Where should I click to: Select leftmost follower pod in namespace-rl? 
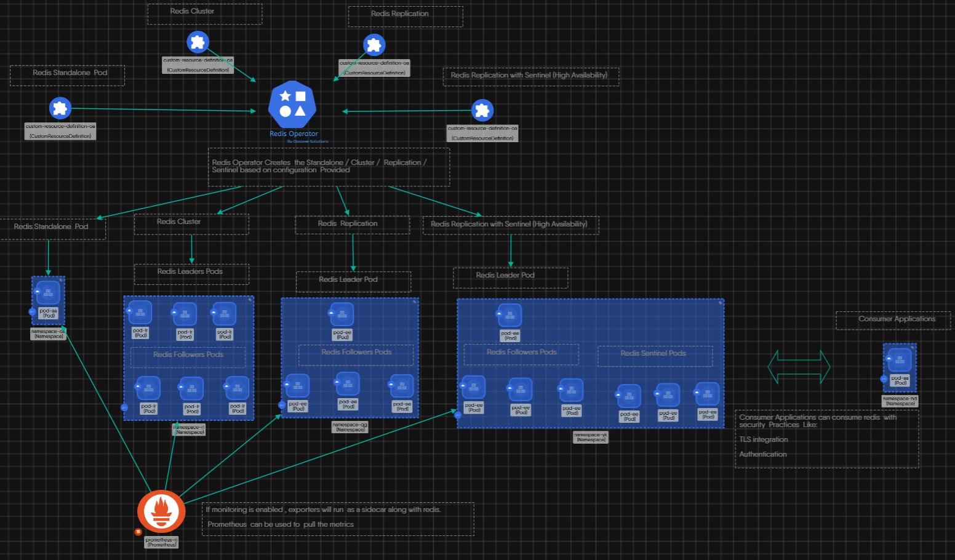[148, 388]
